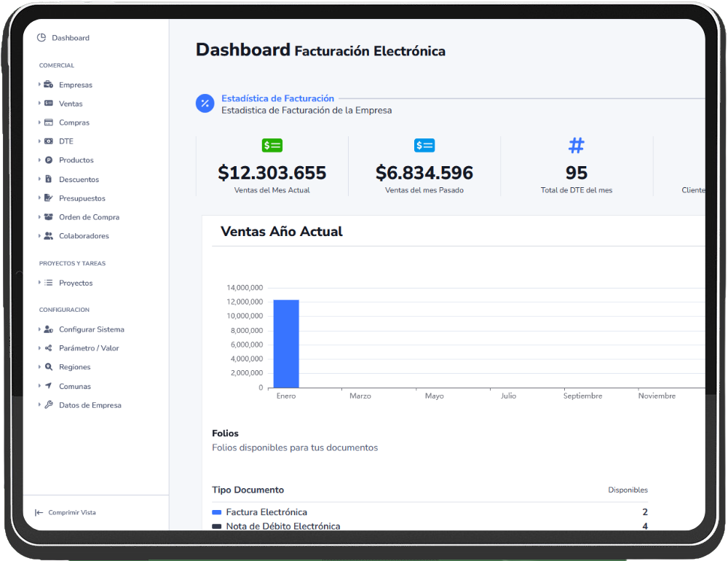Open the Estadística de Facturación link
Image resolution: width=728 pixels, height=561 pixels.
point(277,98)
